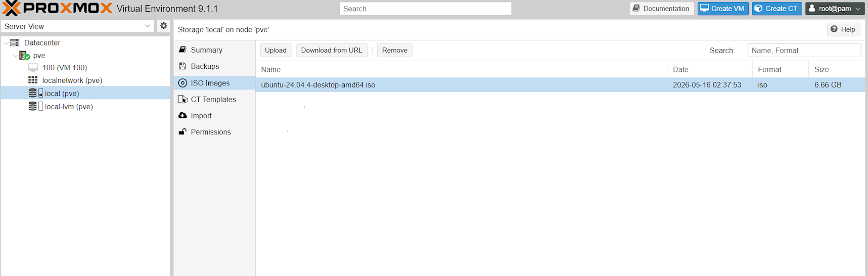868x276 pixels.
Task: Click the Upload button
Action: (276, 50)
